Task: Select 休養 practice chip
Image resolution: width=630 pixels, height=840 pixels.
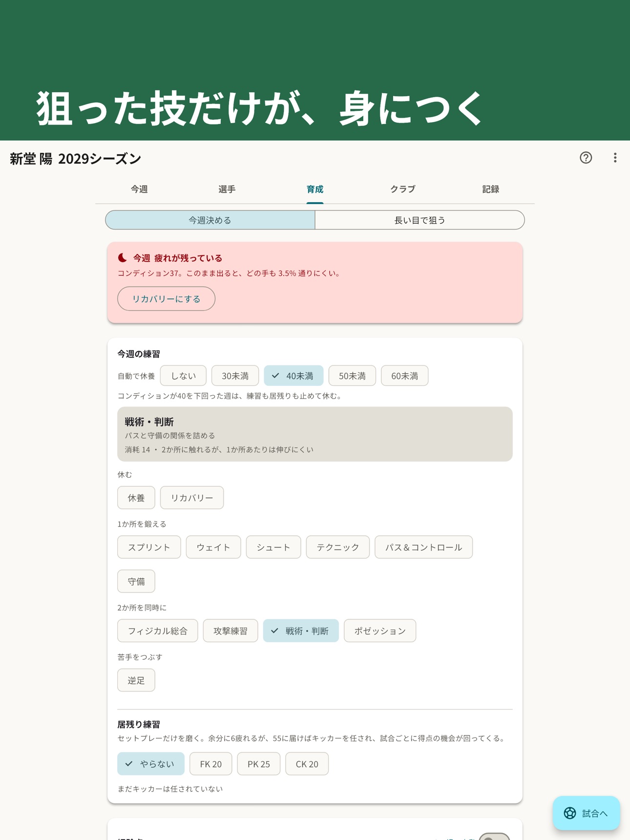Action: tap(136, 498)
